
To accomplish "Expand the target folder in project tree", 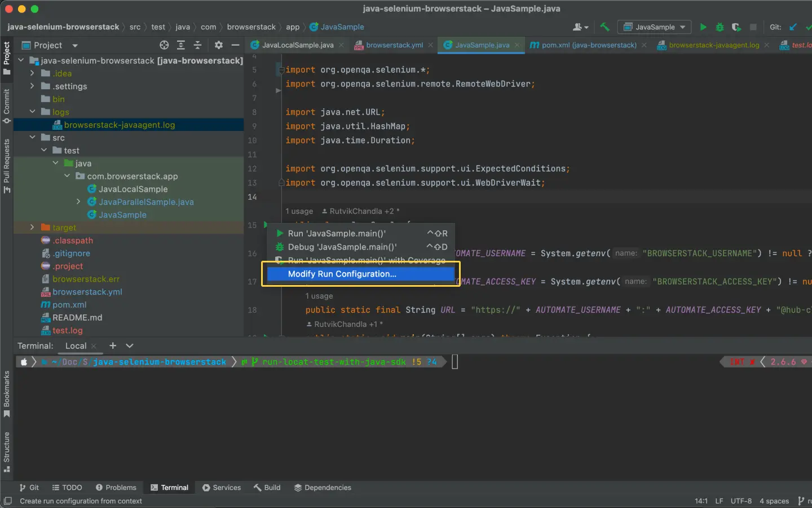I will pyautogui.click(x=32, y=227).
